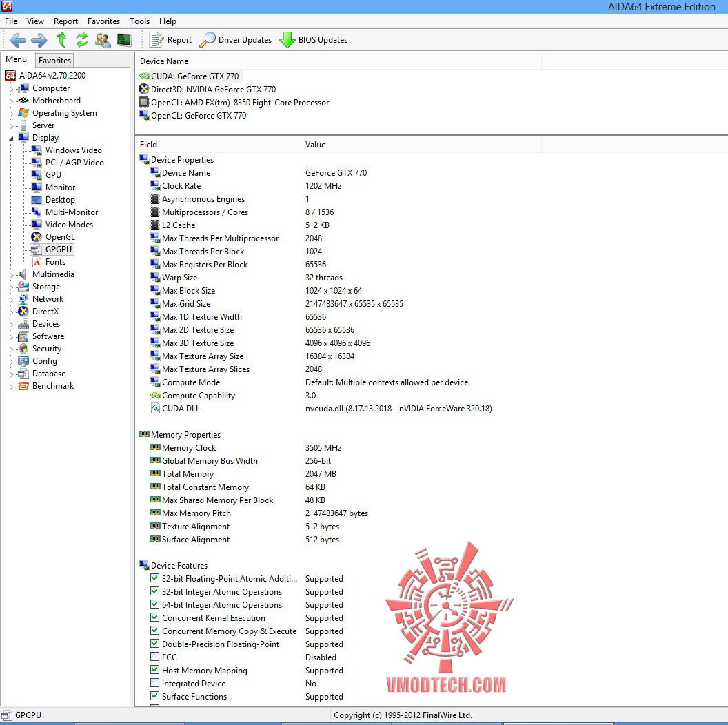Viewport: 728px width, 725px height.
Task: Expand the Server tree node
Action: [11, 126]
